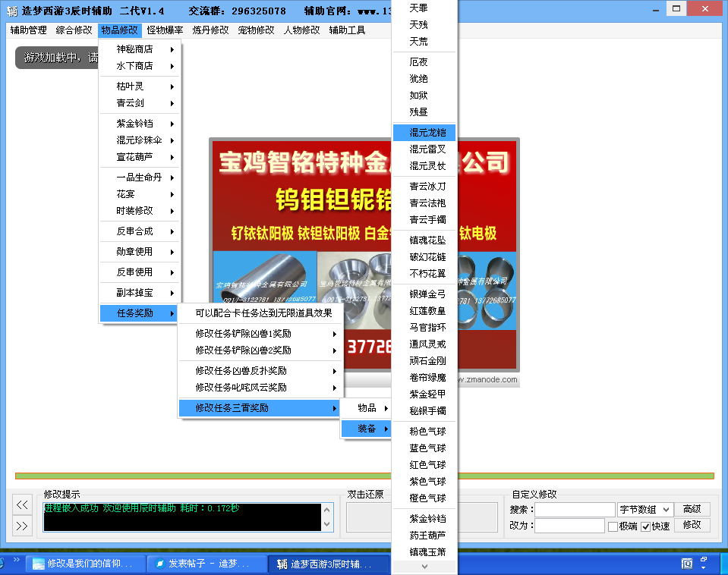
Task: Enable the 极端 checkbox
Action: [613, 526]
